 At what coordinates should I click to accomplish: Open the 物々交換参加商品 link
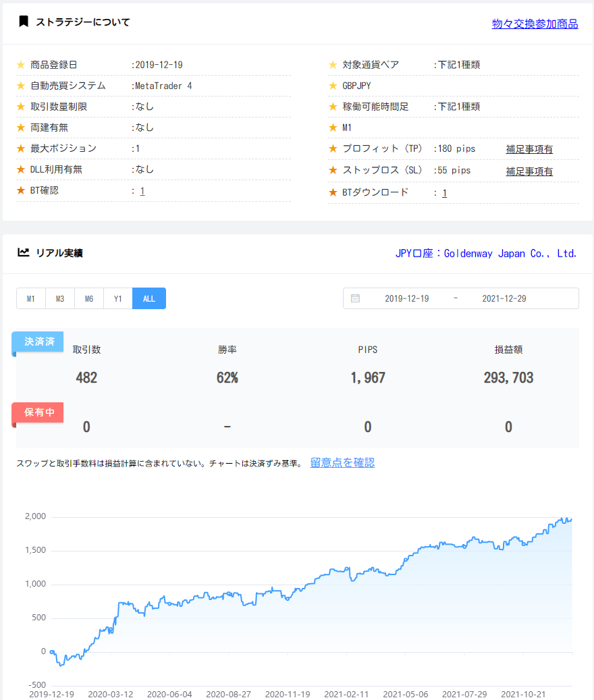pos(535,24)
